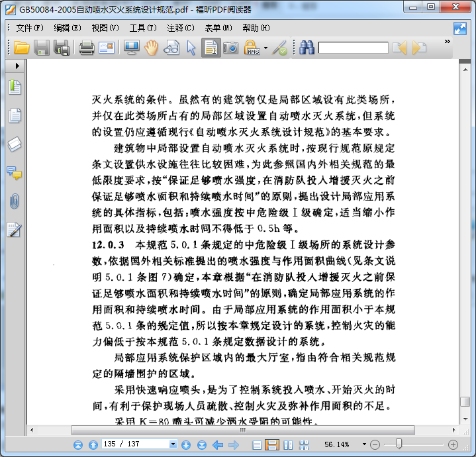Switch to continuous page layout
Viewport: 476px width, 457px height.
coord(272,444)
